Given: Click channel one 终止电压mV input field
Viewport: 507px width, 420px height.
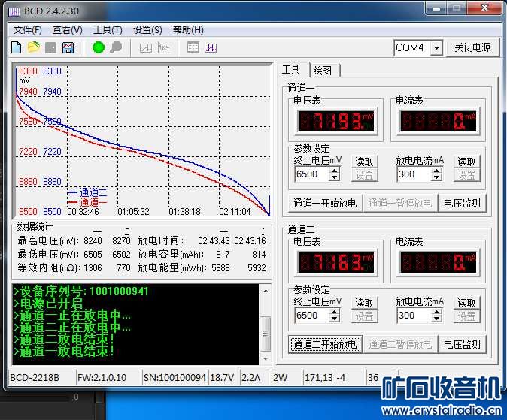Looking at the screenshot, I should (312, 174).
